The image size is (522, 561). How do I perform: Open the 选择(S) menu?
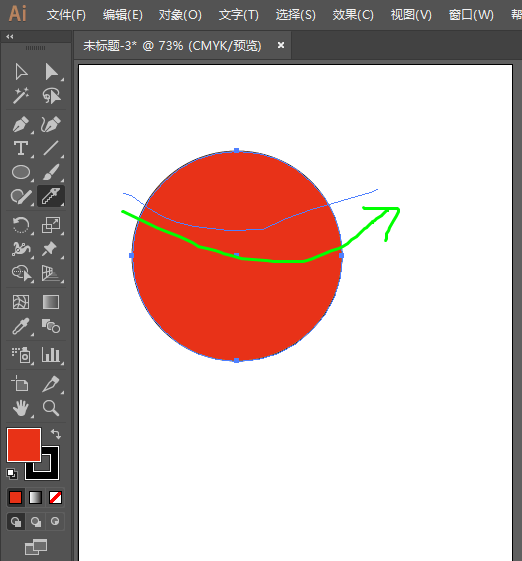[x=296, y=15]
